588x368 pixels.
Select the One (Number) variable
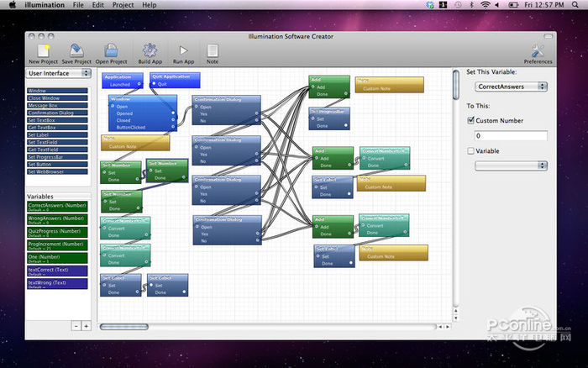pyautogui.click(x=57, y=258)
